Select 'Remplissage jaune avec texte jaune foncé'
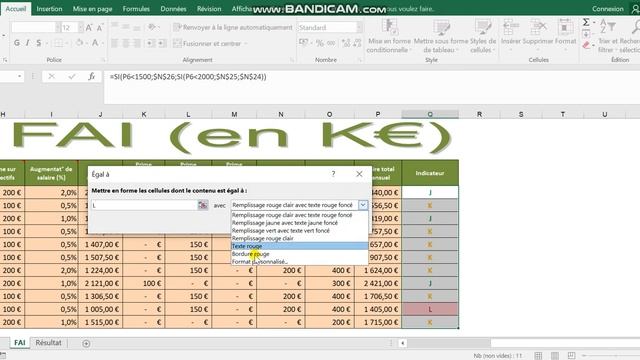640x360 pixels. [300, 223]
